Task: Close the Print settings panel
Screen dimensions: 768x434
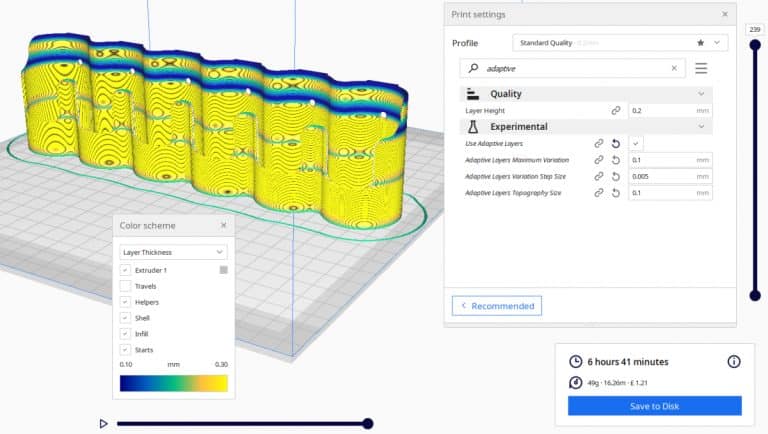Action: click(x=725, y=14)
